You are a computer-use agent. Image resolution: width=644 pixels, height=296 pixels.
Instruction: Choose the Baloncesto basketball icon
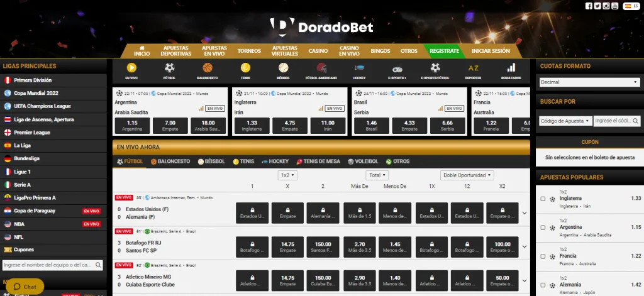click(x=208, y=68)
